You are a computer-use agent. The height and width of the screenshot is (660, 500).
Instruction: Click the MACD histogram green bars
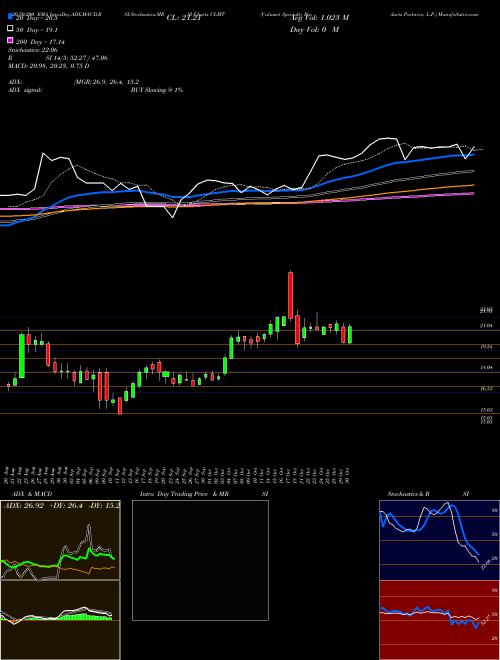click(85, 617)
